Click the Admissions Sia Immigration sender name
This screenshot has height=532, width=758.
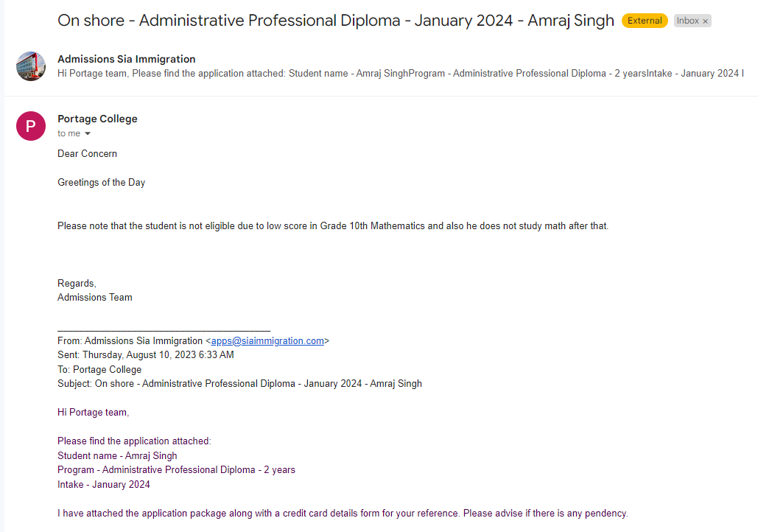(x=127, y=59)
